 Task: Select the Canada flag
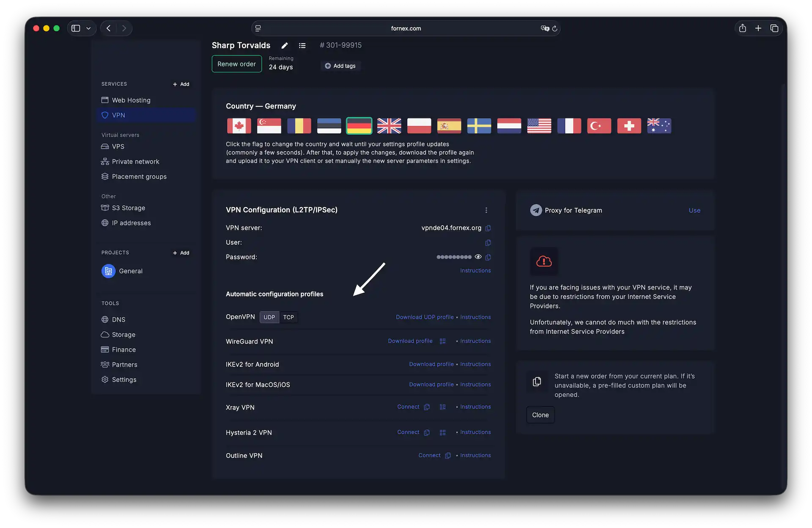click(x=239, y=126)
